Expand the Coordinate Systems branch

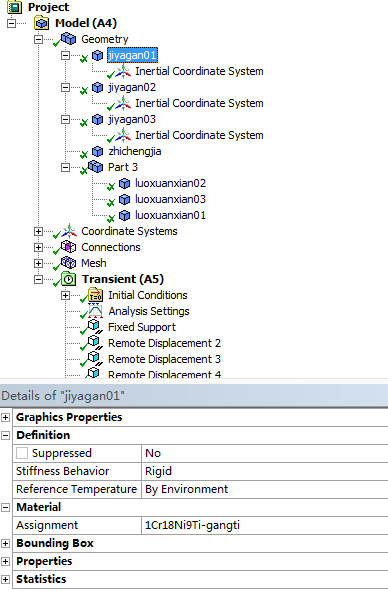pyautogui.click(x=38, y=231)
